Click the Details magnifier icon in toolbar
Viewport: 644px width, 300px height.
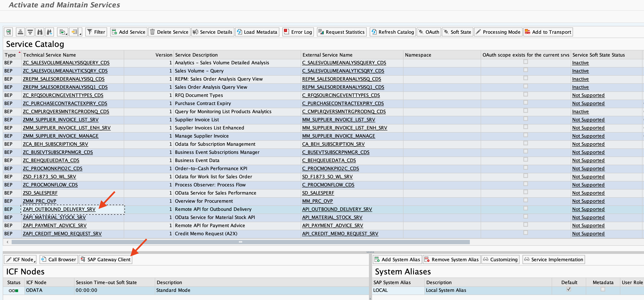tap(9, 32)
